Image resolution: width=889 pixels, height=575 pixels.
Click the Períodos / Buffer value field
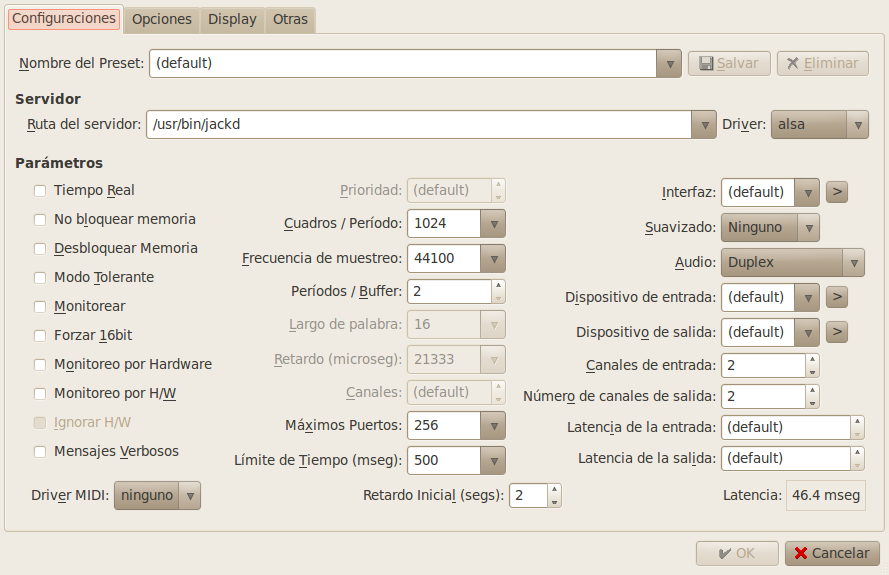[449, 291]
